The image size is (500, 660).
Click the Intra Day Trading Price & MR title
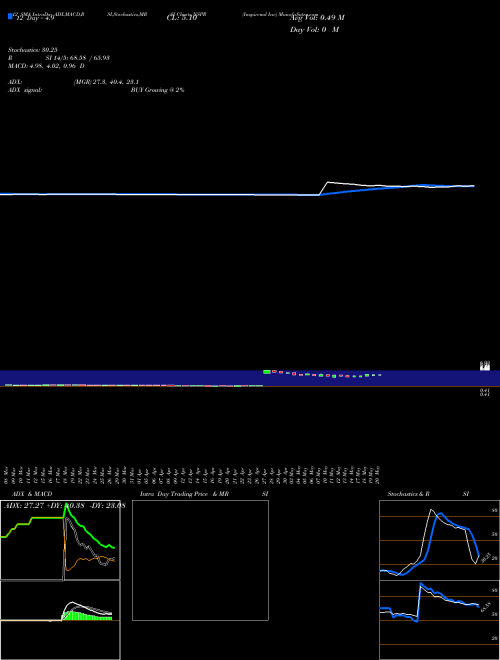click(184, 494)
